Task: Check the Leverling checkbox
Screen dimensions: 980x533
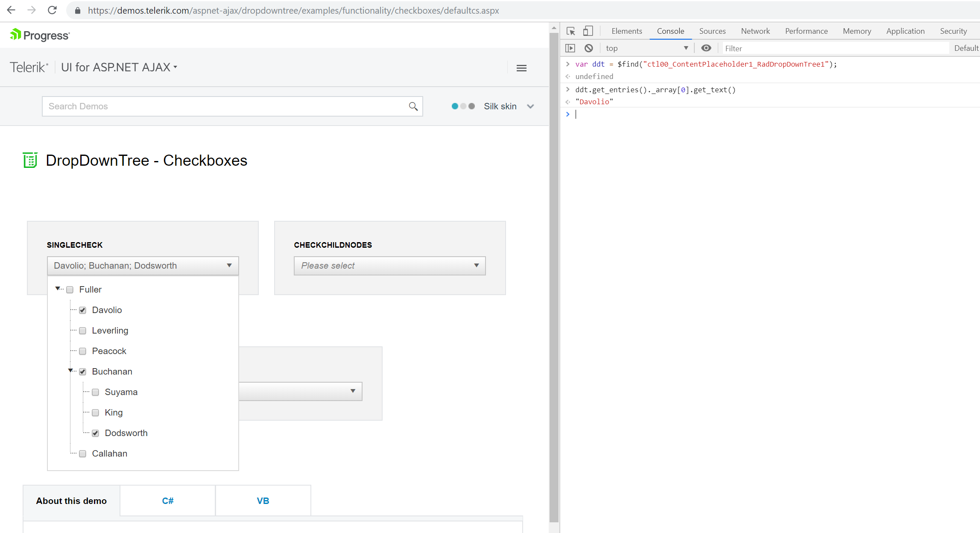Action: tap(83, 331)
